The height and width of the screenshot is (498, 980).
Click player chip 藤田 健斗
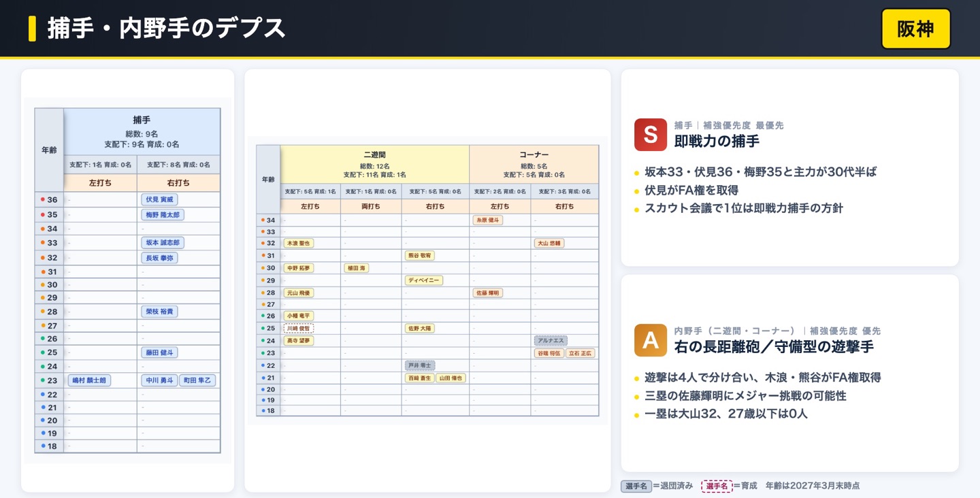160,352
